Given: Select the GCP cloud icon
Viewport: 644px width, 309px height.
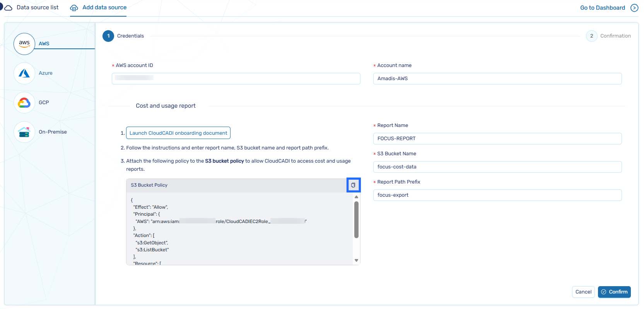Looking at the screenshot, I should tap(24, 103).
